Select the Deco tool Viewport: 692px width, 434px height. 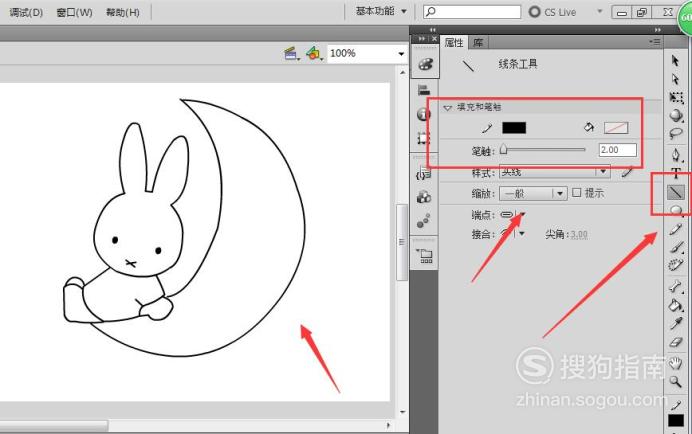coord(676,265)
